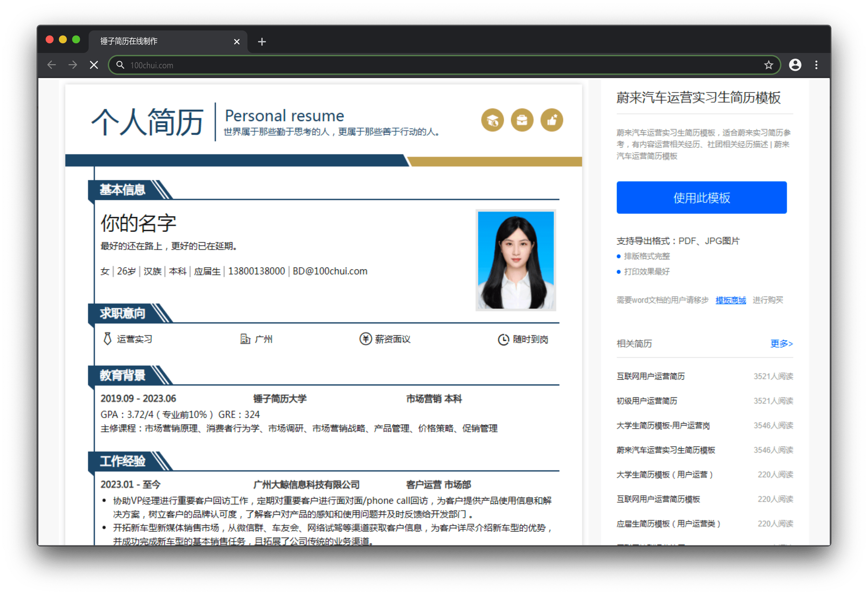Click the tie icon beside 运营实习
Screen dimensions: 868x595
click(x=107, y=339)
